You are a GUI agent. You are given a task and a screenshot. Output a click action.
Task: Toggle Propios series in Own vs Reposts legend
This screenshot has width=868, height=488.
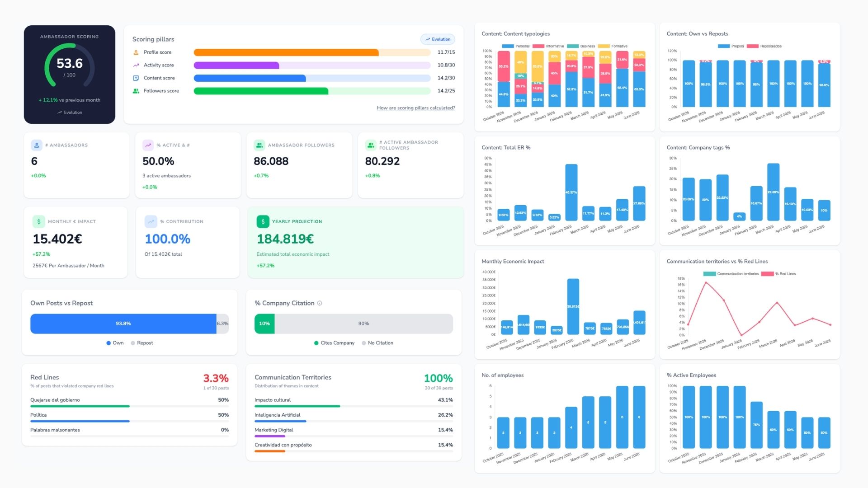731,46
